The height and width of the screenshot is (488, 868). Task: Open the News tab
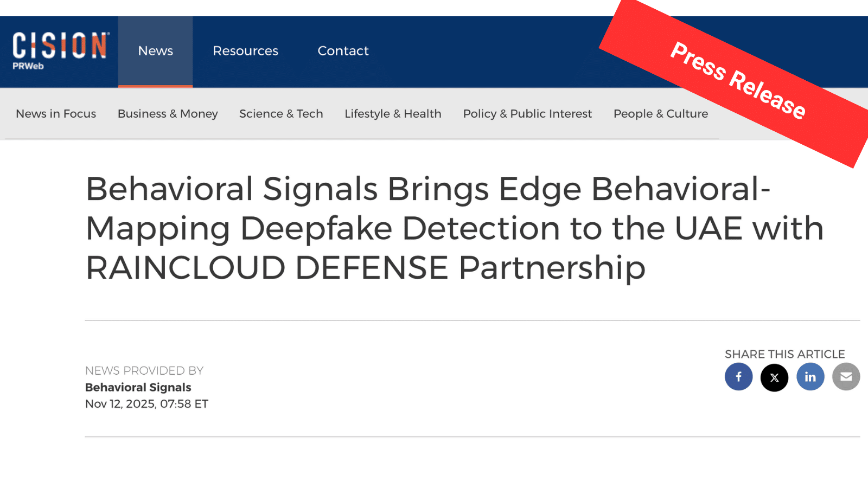pyautogui.click(x=155, y=51)
